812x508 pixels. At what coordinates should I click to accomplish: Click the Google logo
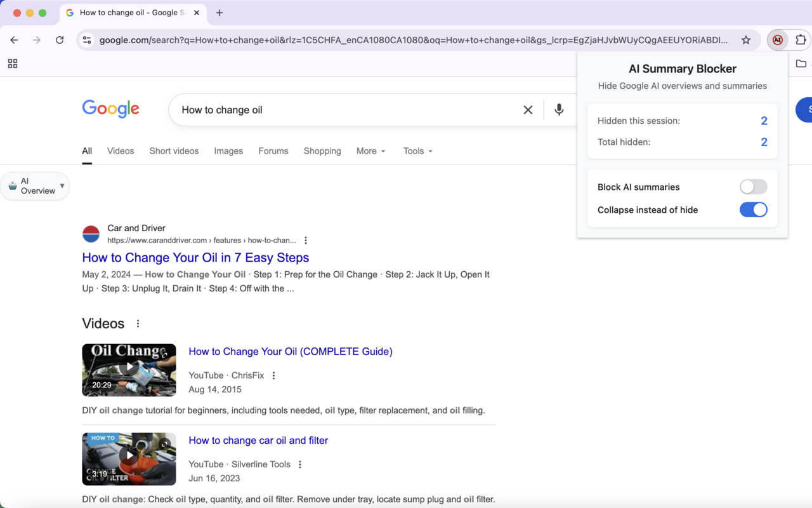click(110, 109)
